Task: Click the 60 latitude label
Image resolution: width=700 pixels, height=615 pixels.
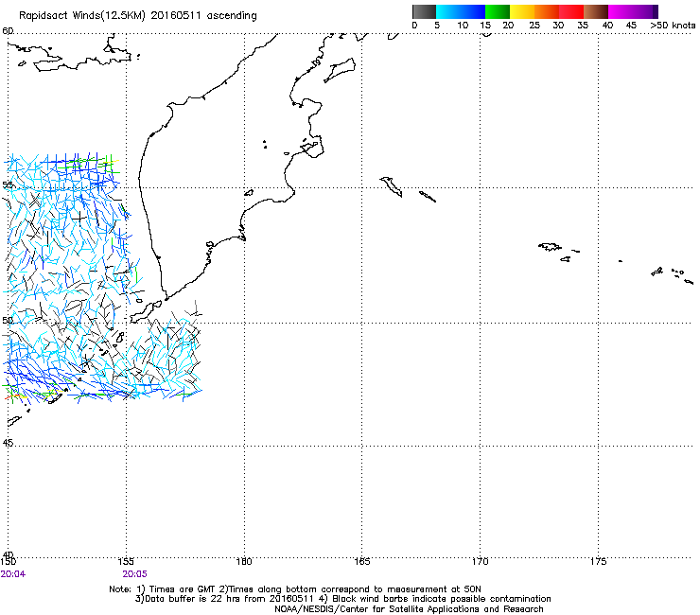Action: [8, 31]
